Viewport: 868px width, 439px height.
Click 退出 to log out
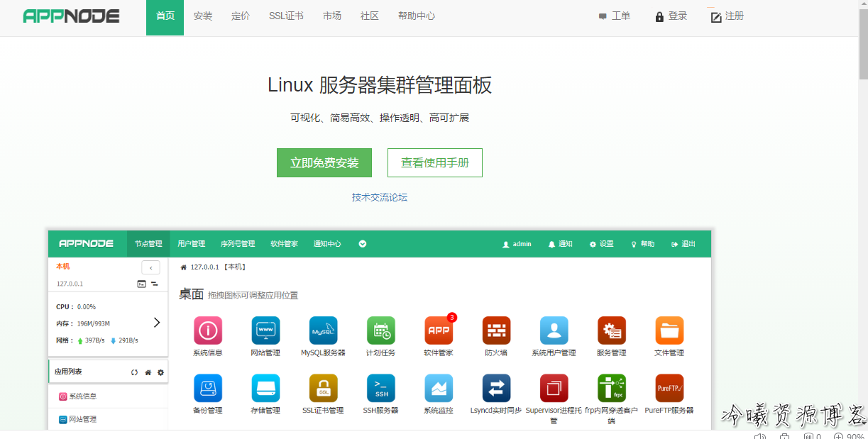(683, 244)
